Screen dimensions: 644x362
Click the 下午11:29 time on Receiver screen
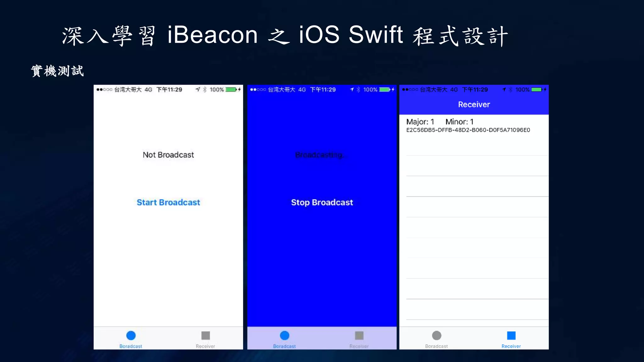click(x=475, y=90)
